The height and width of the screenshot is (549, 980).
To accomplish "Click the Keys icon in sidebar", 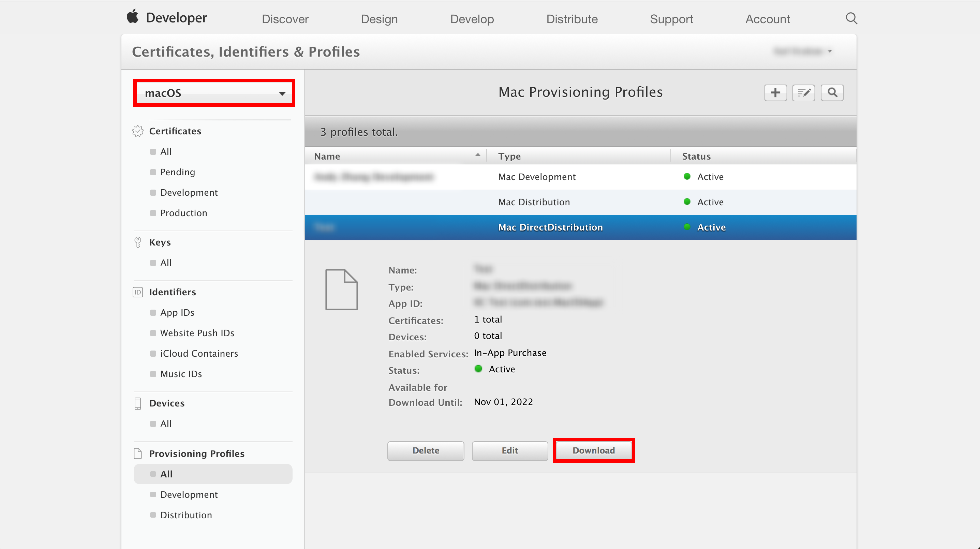I will (x=138, y=241).
